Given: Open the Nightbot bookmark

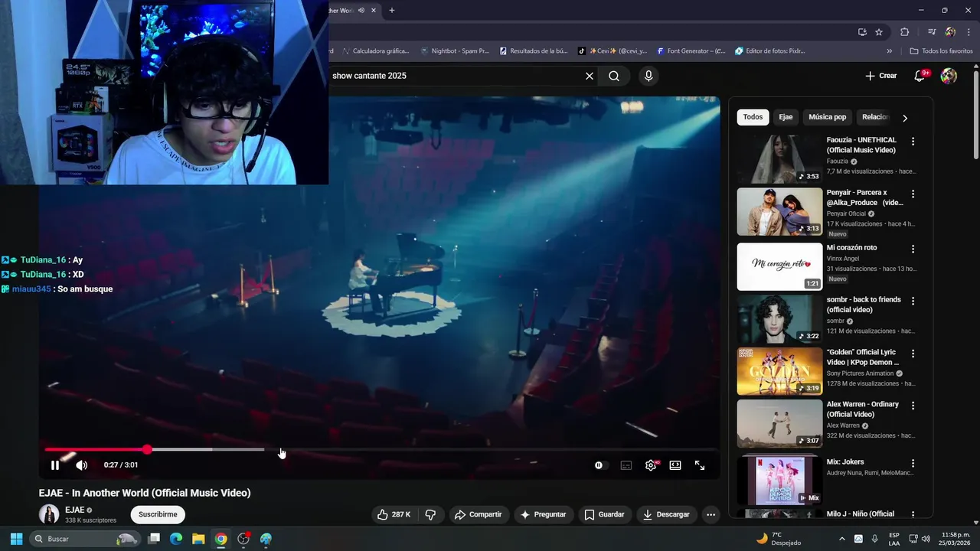Looking at the screenshot, I should point(455,51).
